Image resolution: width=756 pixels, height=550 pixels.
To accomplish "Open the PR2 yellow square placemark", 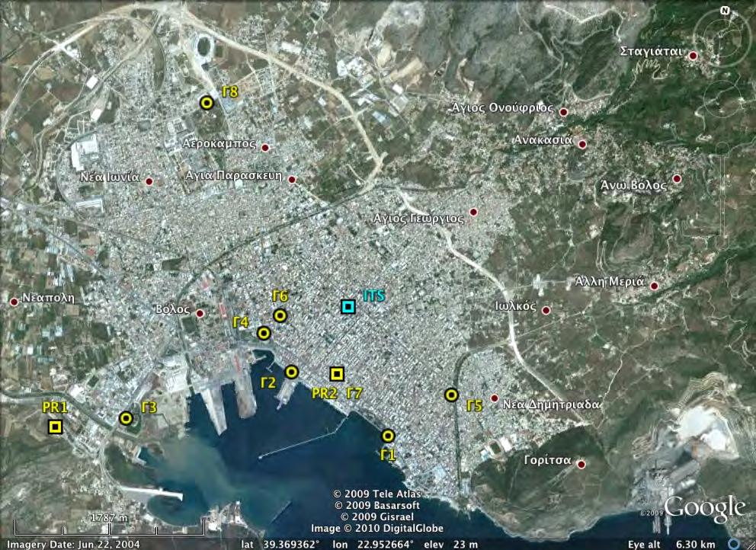I will 337,374.
